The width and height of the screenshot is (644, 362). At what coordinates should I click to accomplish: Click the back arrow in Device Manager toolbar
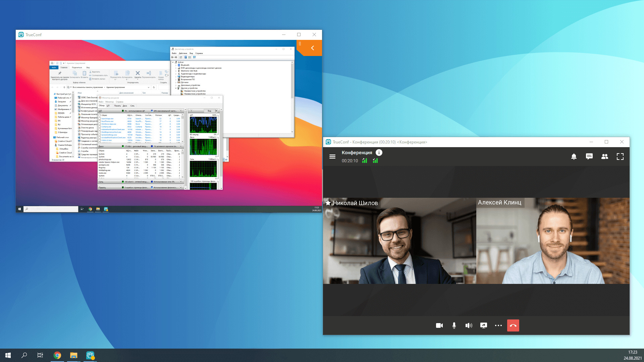pyautogui.click(x=172, y=57)
